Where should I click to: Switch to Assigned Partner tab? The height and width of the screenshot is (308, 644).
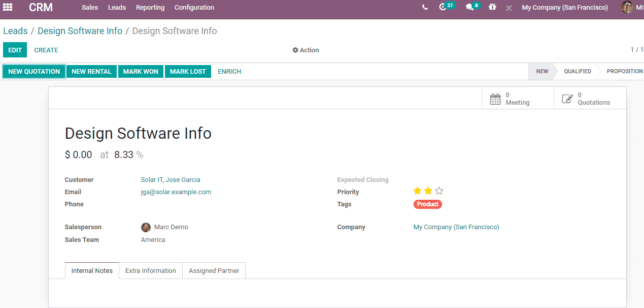(214, 271)
